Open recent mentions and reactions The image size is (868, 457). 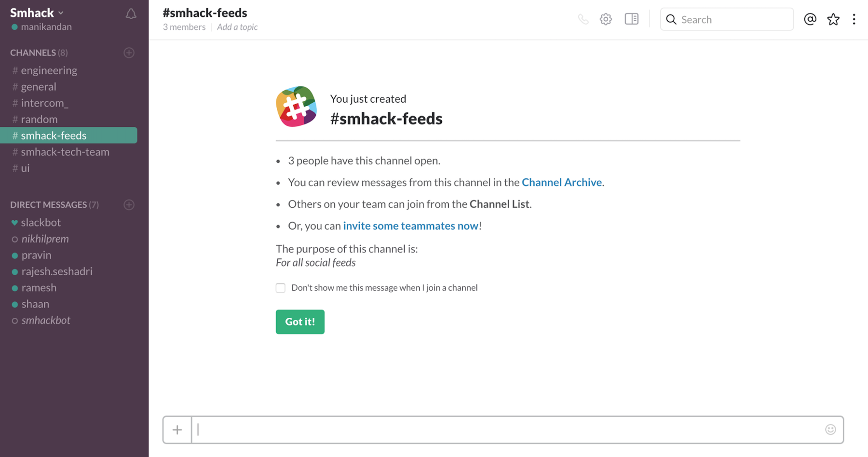[810, 19]
